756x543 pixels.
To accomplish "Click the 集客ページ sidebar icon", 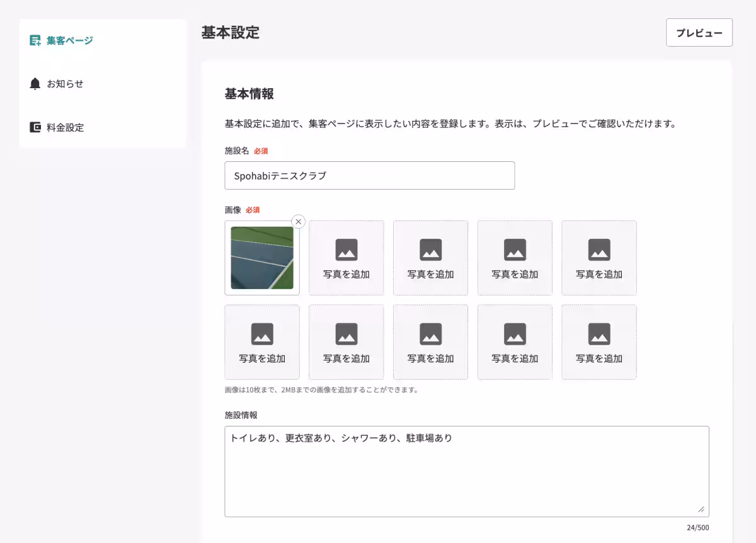I will 35,40.
